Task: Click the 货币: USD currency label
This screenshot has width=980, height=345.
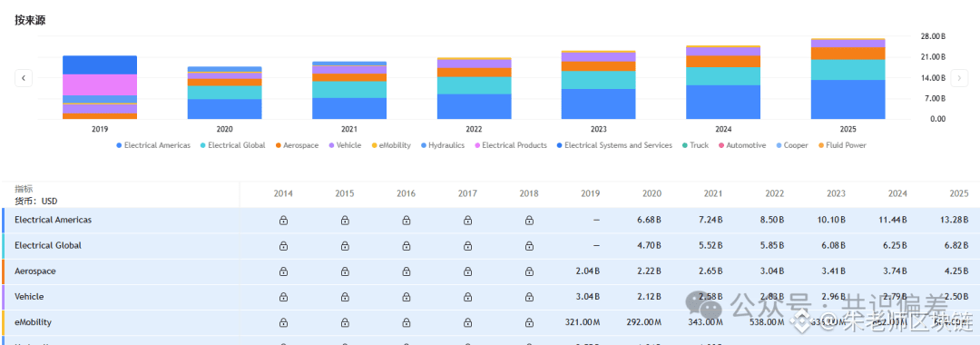Action: click(35, 202)
